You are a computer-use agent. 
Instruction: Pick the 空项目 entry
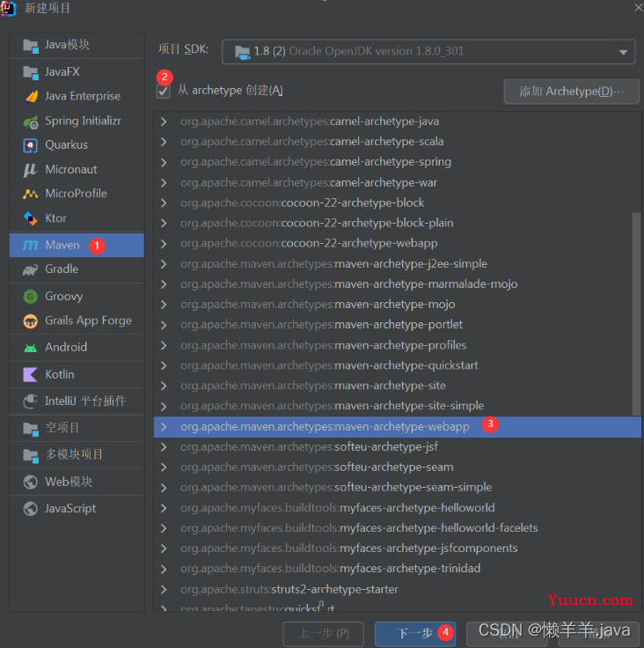[x=77, y=428]
